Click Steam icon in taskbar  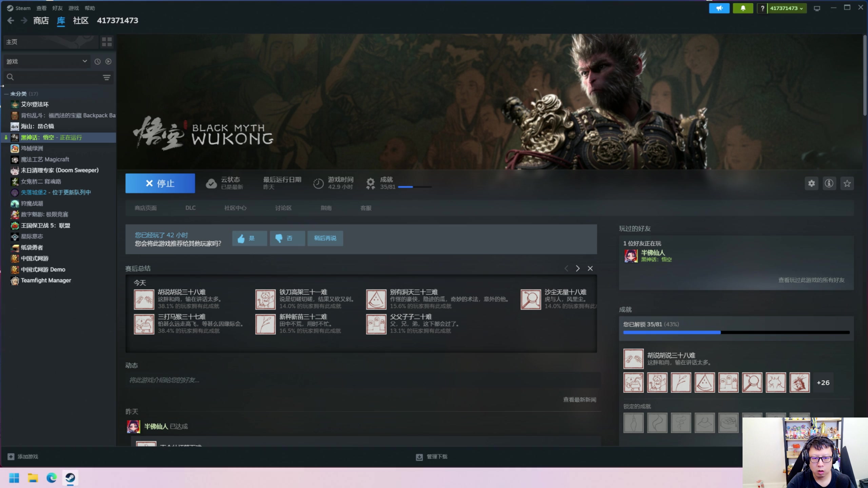(70, 478)
